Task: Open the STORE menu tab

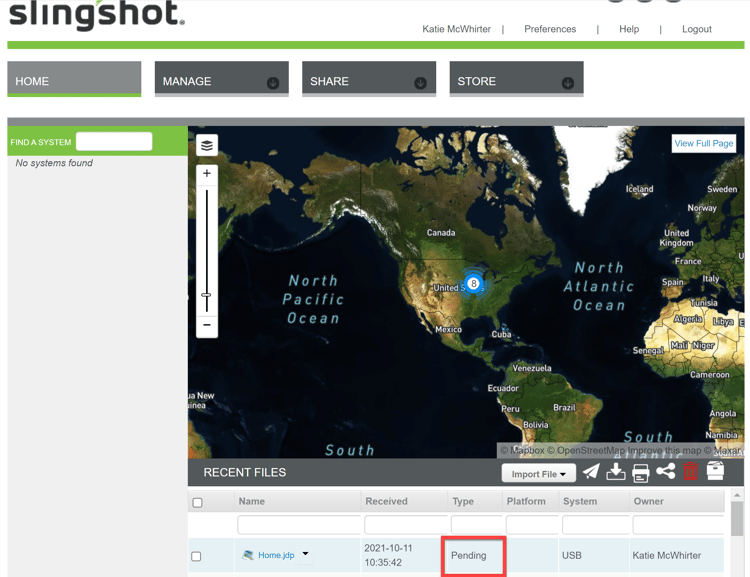Action: pyautogui.click(x=516, y=81)
